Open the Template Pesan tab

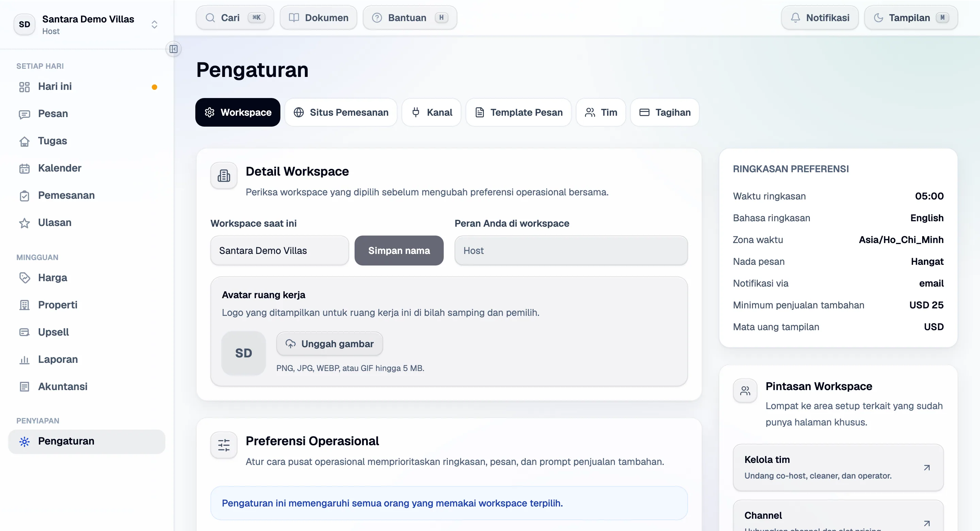tap(519, 112)
